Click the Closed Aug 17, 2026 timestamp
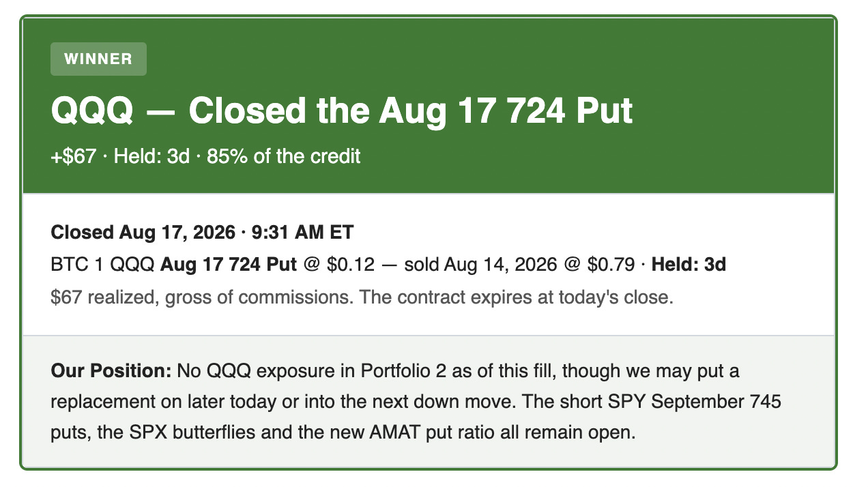The width and height of the screenshot is (868, 487). 202,232
